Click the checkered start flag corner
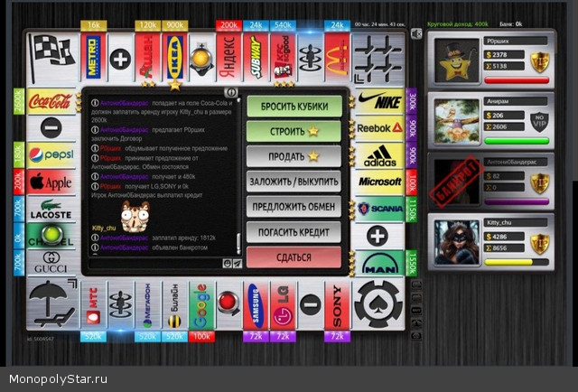578x392 pixels. pyautogui.click(x=52, y=58)
